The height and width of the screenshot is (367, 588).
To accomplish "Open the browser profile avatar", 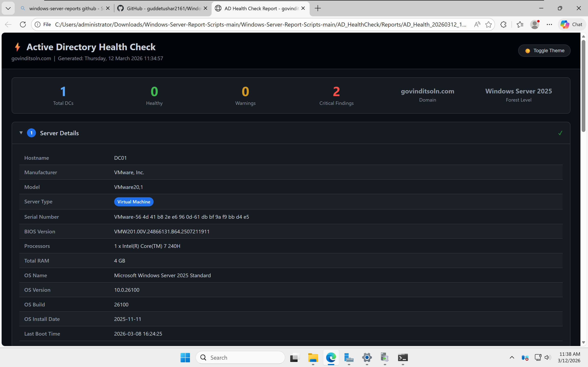I will click(x=534, y=24).
